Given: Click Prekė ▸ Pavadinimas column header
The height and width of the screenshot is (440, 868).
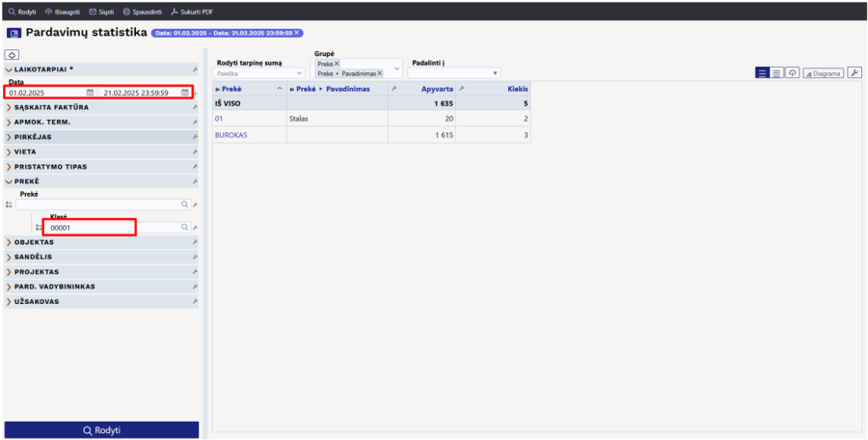Looking at the screenshot, I should [338, 89].
